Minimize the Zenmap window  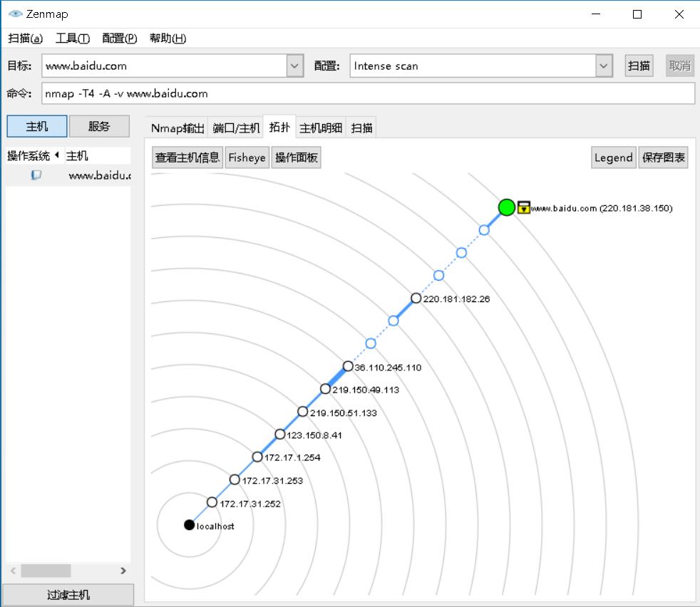pos(596,14)
